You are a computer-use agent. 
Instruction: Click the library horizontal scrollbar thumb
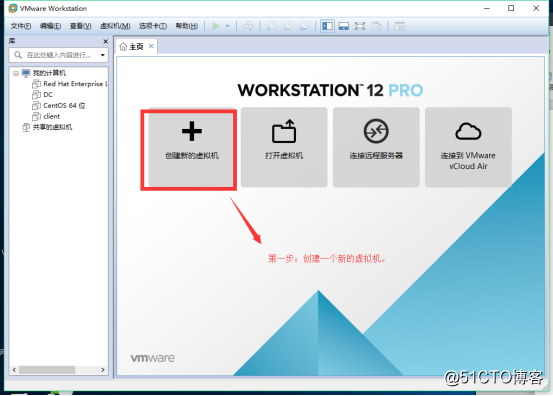[47, 370]
